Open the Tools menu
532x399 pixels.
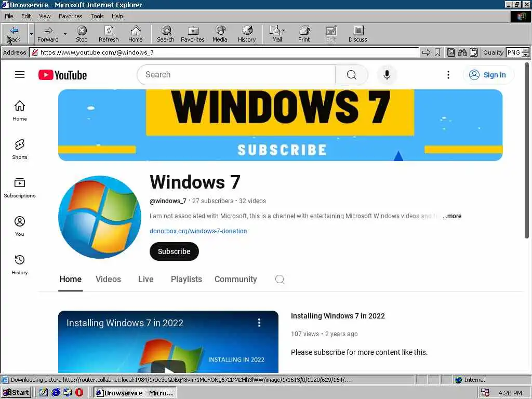(x=97, y=16)
